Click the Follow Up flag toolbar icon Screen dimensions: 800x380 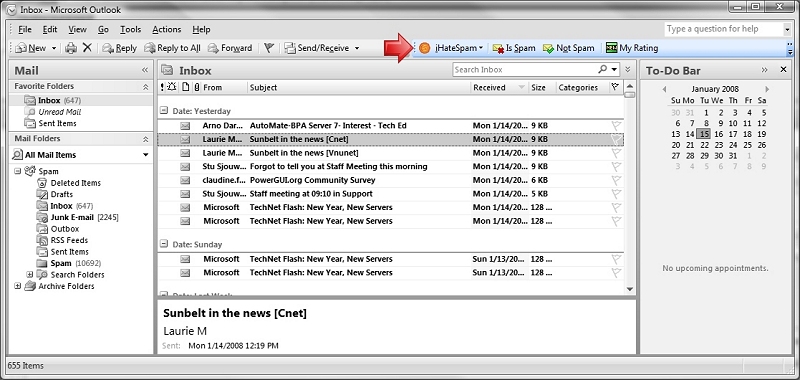click(x=269, y=48)
